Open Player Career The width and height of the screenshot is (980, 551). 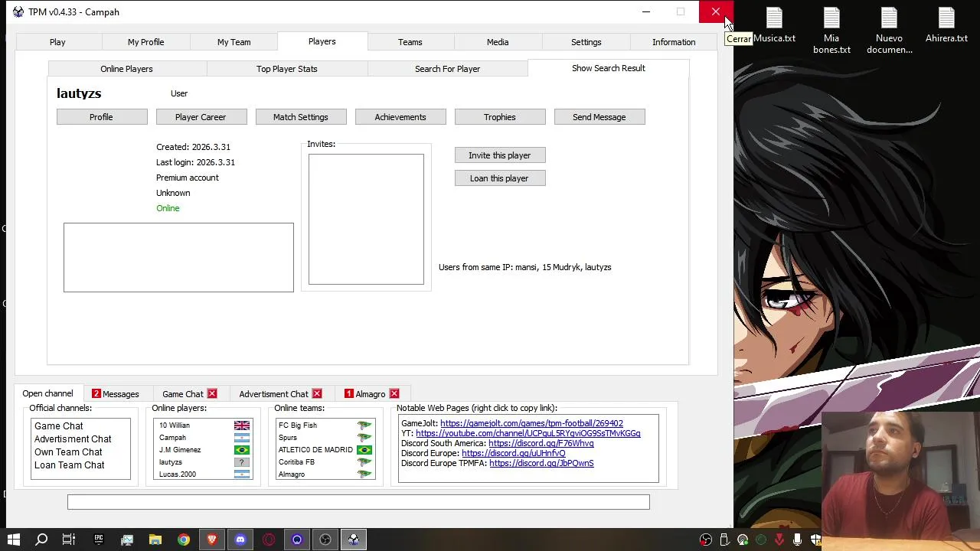coord(201,117)
